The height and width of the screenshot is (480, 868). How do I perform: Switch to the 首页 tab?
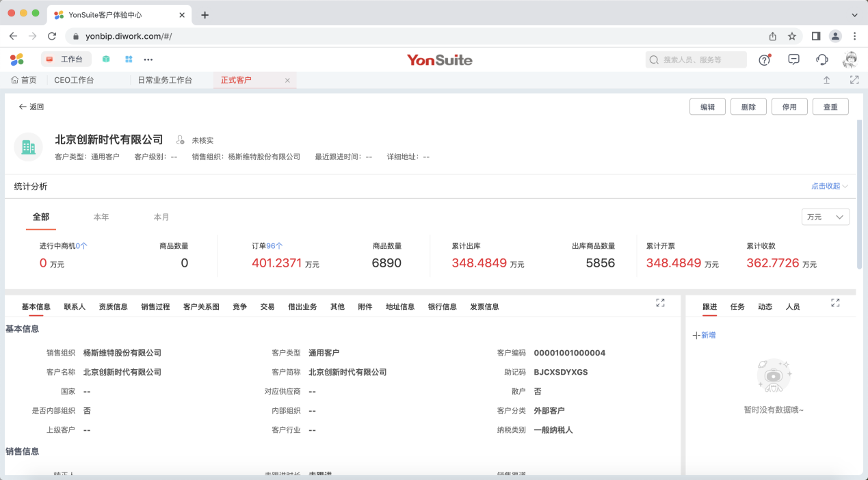(x=24, y=80)
